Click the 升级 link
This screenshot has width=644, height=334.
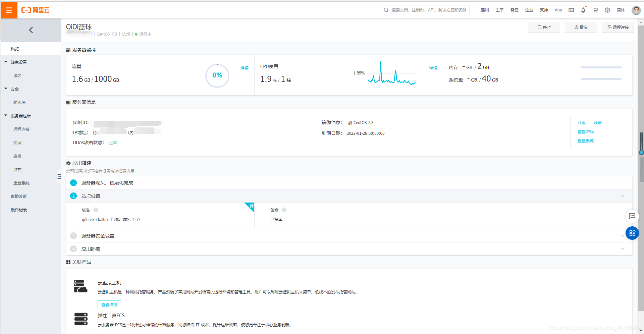[x=581, y=123]
